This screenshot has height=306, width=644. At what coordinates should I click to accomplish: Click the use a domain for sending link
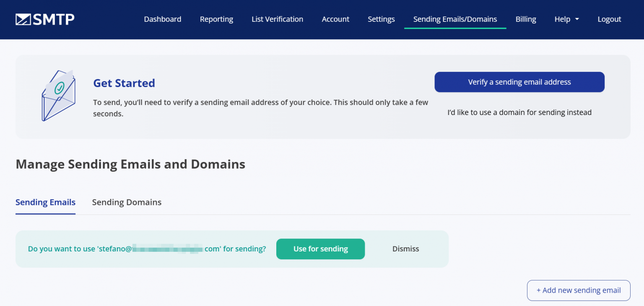[519, 112]
